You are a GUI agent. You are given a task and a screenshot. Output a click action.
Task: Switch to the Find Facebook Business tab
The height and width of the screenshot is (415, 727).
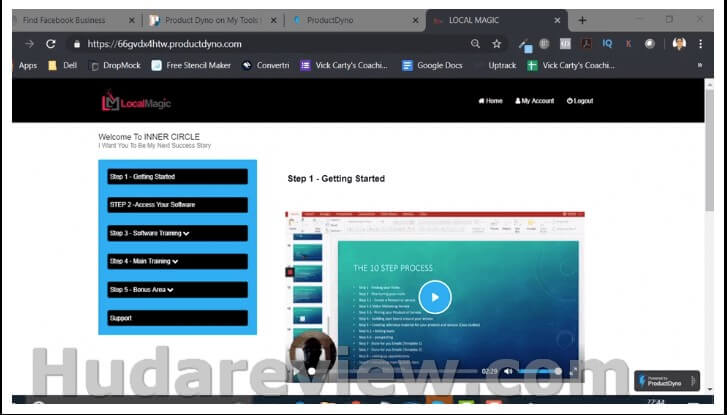[64, 20]
